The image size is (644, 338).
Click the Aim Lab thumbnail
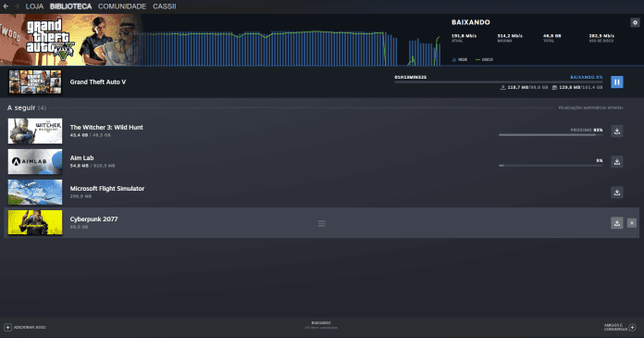[35, 162]
